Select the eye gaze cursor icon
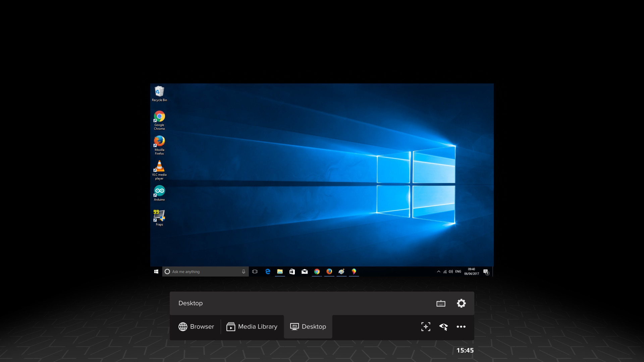644x362 pixels. 443,326
